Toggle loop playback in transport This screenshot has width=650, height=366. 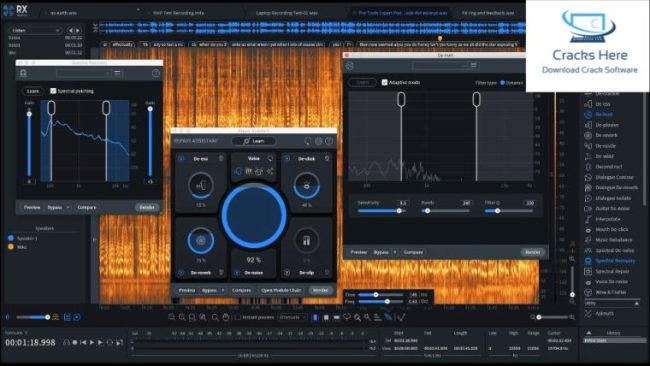click(110, 342)
